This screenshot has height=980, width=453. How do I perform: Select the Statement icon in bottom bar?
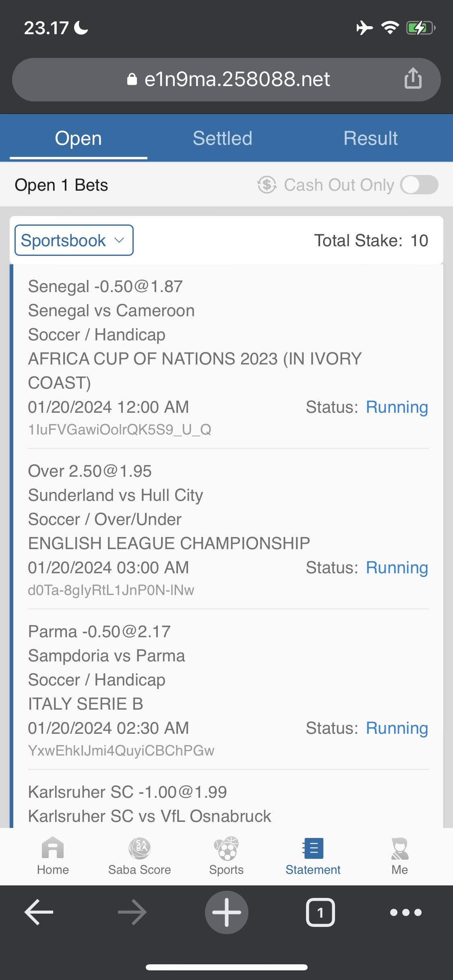[313, 849]
